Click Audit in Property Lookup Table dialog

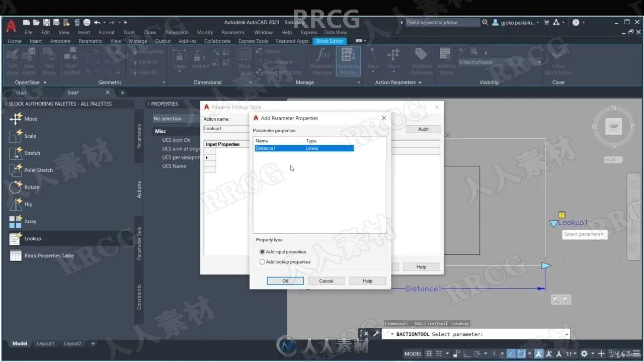(423, 129)
